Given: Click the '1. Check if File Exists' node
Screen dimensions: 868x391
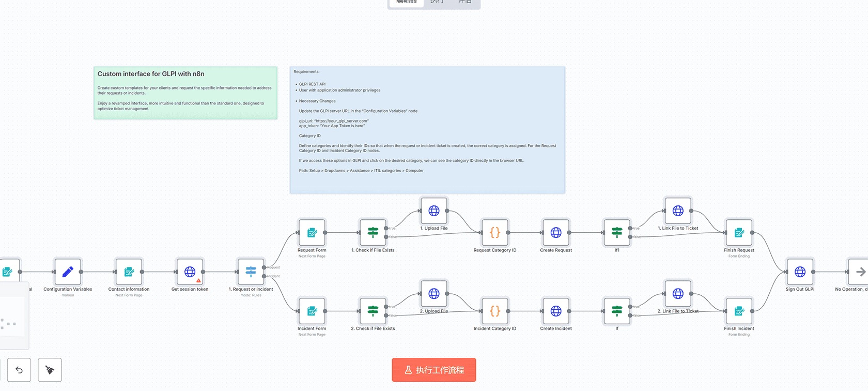Looking at the screenshot, I should pos(373,233).
